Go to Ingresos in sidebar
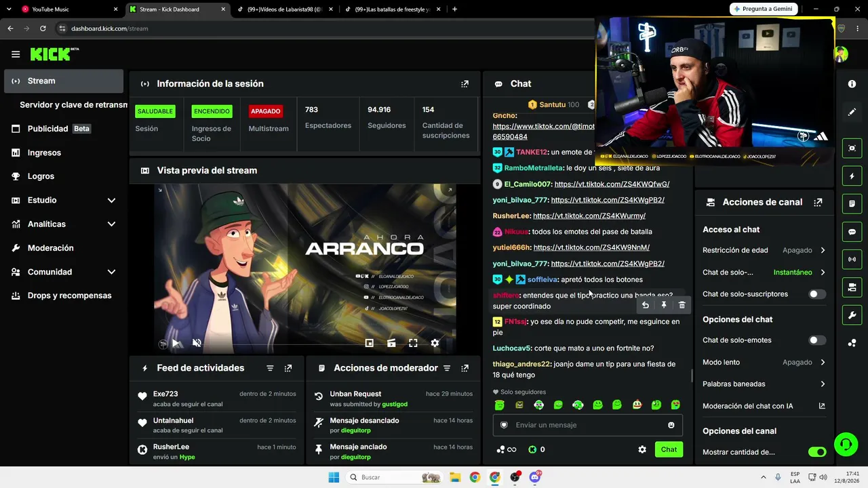 coord(64,152)
